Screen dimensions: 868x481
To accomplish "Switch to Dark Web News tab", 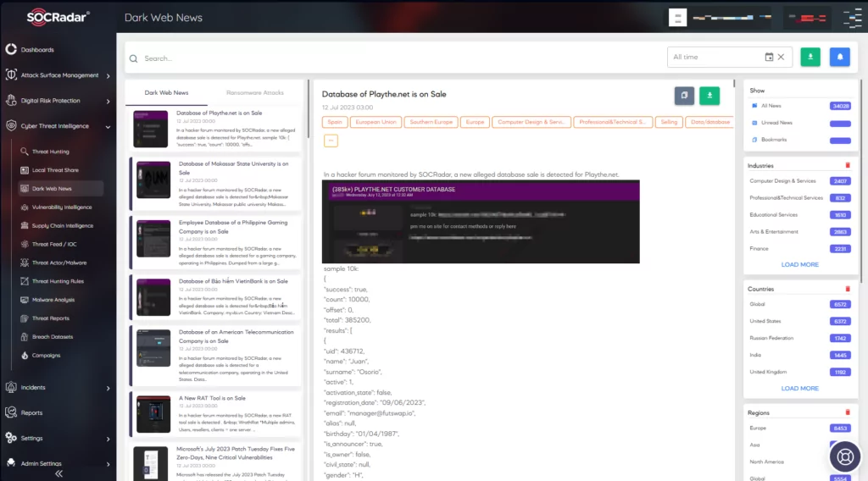I will click(166, 93).
